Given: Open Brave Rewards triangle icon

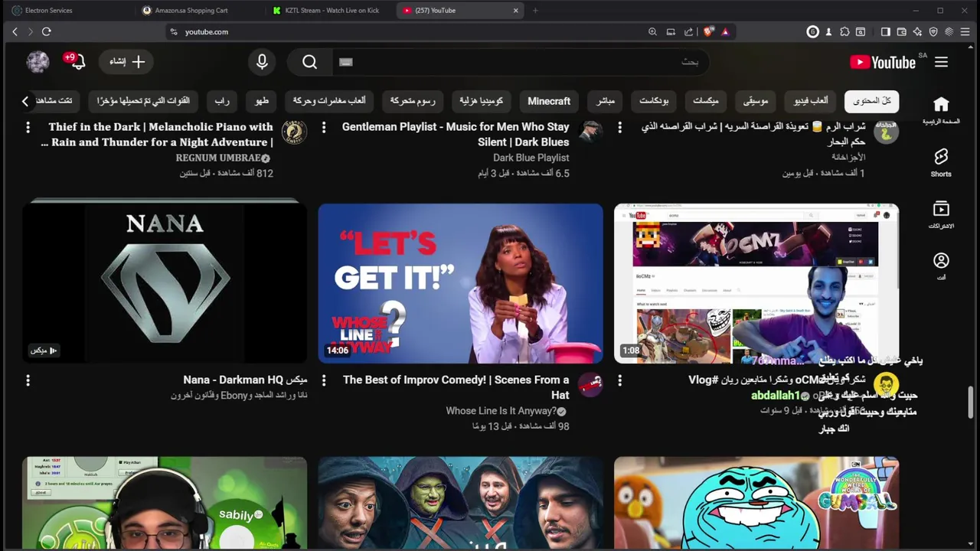Looking at the screenshot, I should tap(725, 31).
